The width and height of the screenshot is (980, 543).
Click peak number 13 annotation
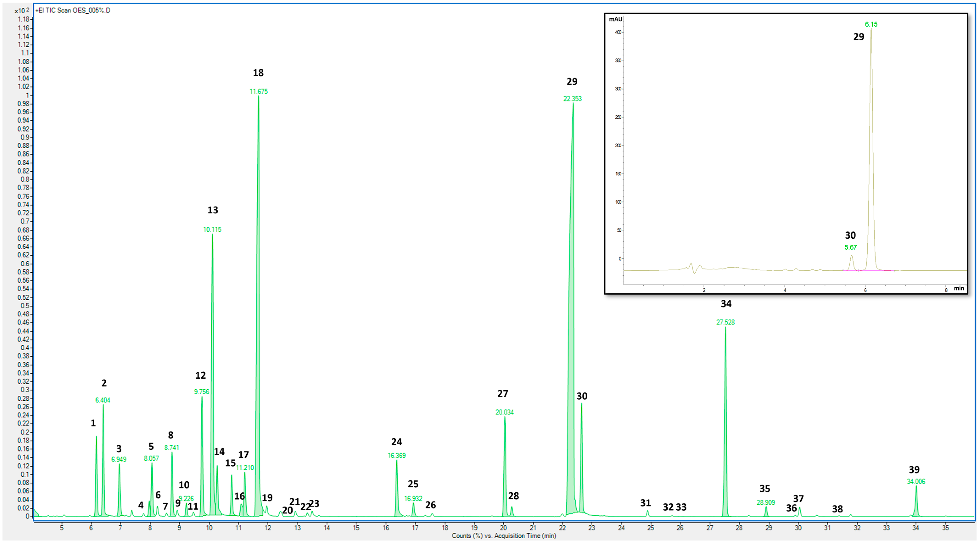[x=213, y=210]
